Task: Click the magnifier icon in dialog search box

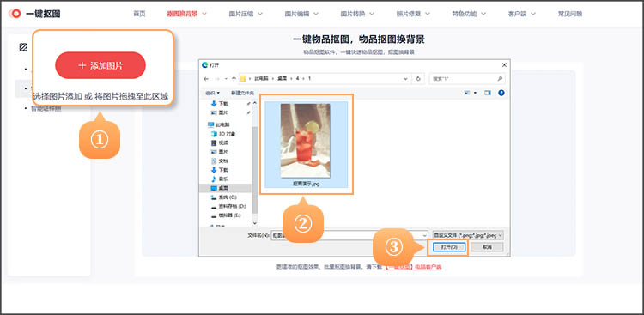Action: click(x=500, y=78)
